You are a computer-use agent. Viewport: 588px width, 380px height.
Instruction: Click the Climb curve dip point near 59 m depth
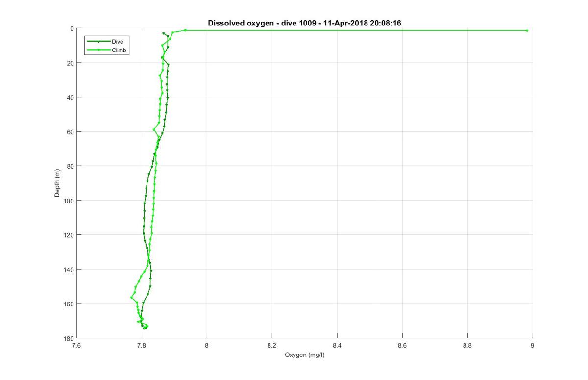(154, 130)
